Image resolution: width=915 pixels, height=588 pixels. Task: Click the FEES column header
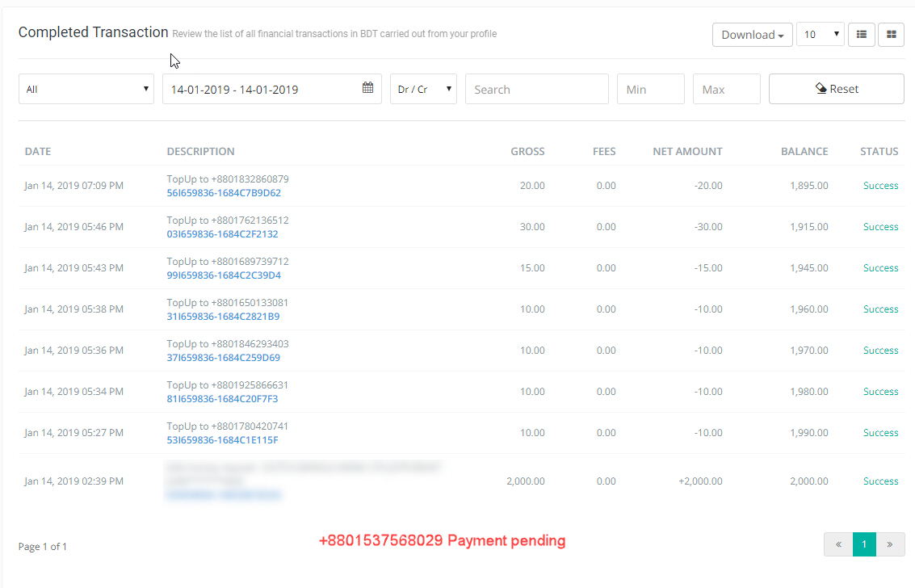coord(604,152)
